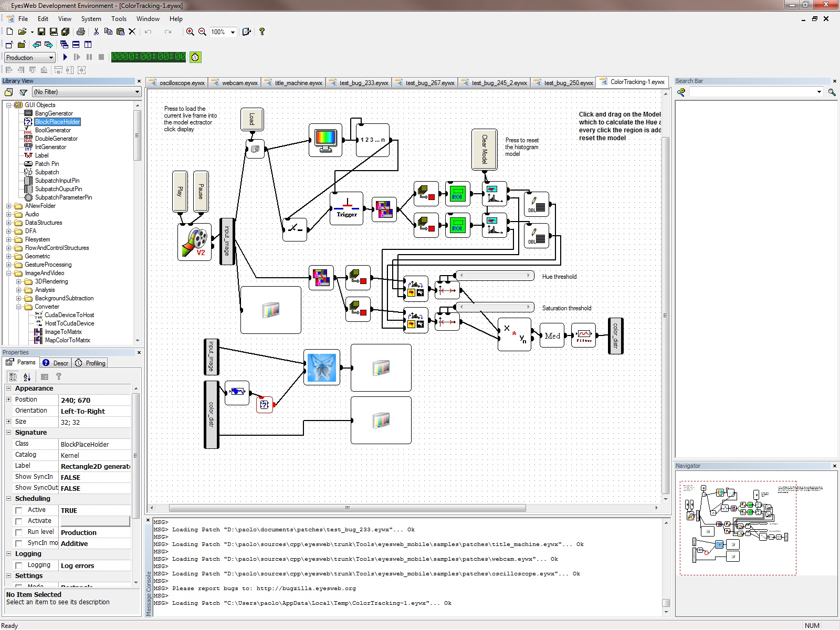Screen dimensions: 840x630
Task: Open the Tools menu
Action: point(119,18)
